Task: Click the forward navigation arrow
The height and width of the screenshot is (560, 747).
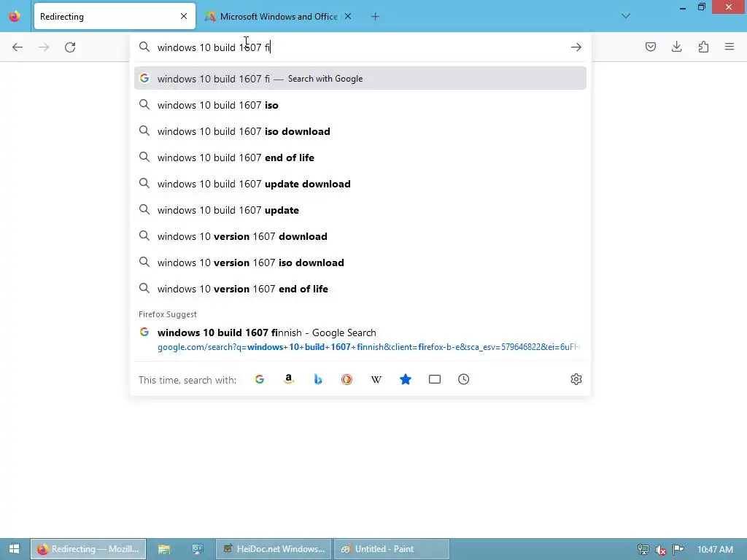Action: click(x=44, y=47)
